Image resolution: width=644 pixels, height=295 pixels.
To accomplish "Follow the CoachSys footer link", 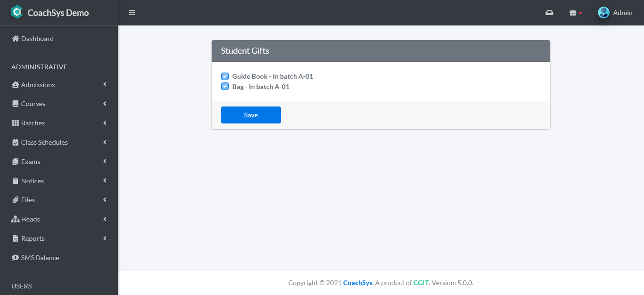I will tap(358, 283).
